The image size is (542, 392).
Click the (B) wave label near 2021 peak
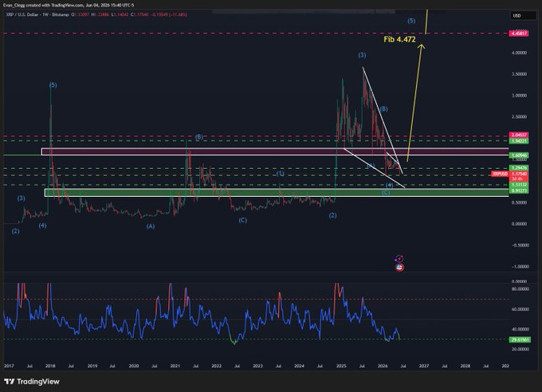(x=198, y=137)
